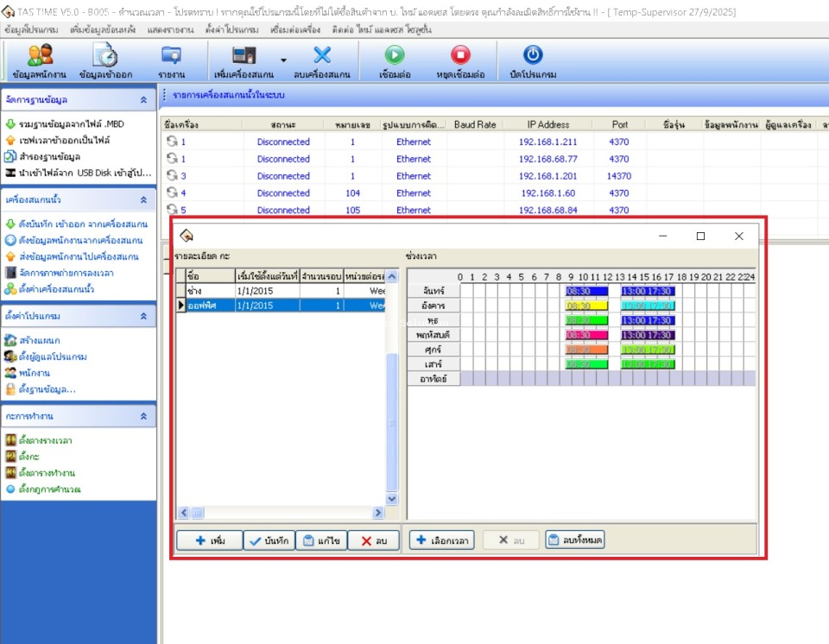Screen dimensions: 829x644
Task: Open the ข้อมูลโปรแกรม menu
Action: coord(31,29)
